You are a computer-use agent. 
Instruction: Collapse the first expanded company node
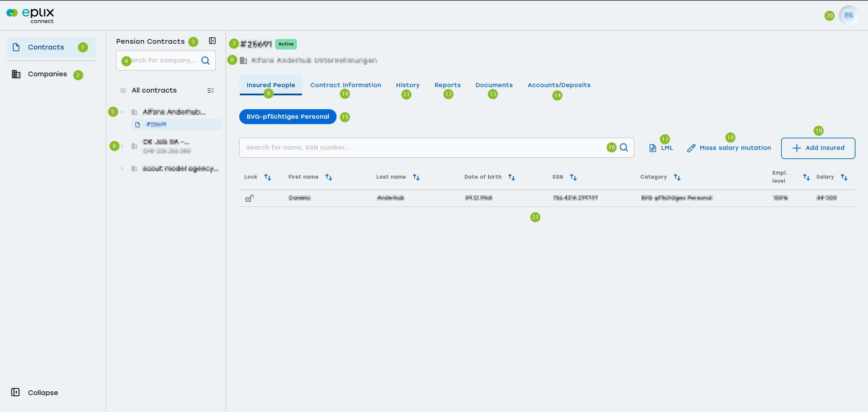click(x=122, y=112)
